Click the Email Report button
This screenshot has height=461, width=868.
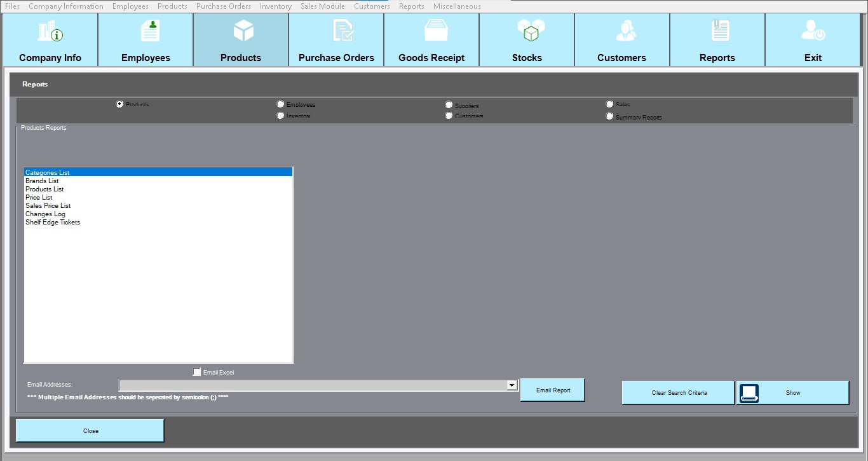click(552, 390)
